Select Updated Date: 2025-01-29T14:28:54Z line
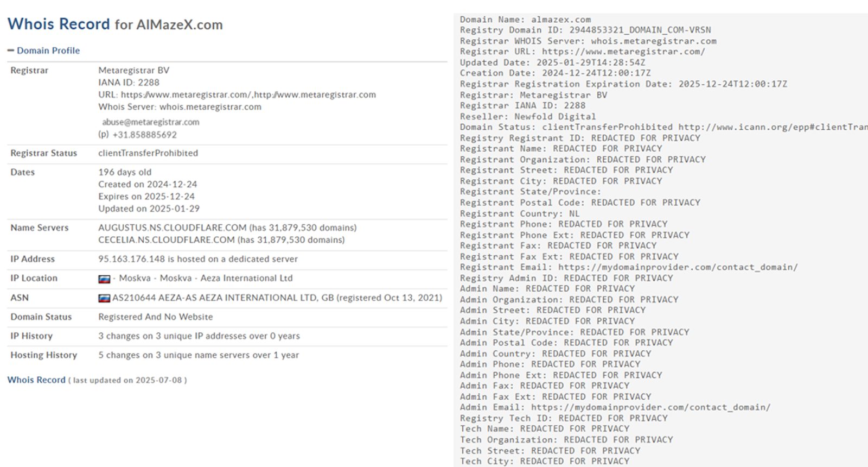Screen dimensions: 868x467 pos(553,62)
